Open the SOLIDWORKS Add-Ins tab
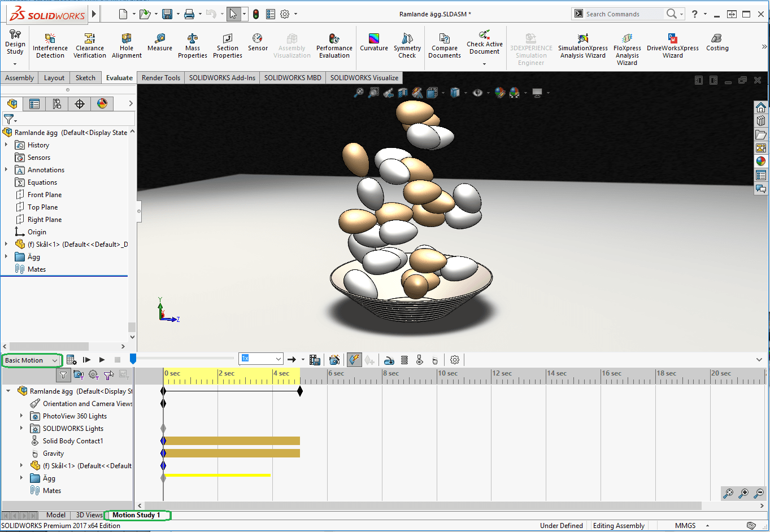The image size is (770, 532). pos(222,78)
